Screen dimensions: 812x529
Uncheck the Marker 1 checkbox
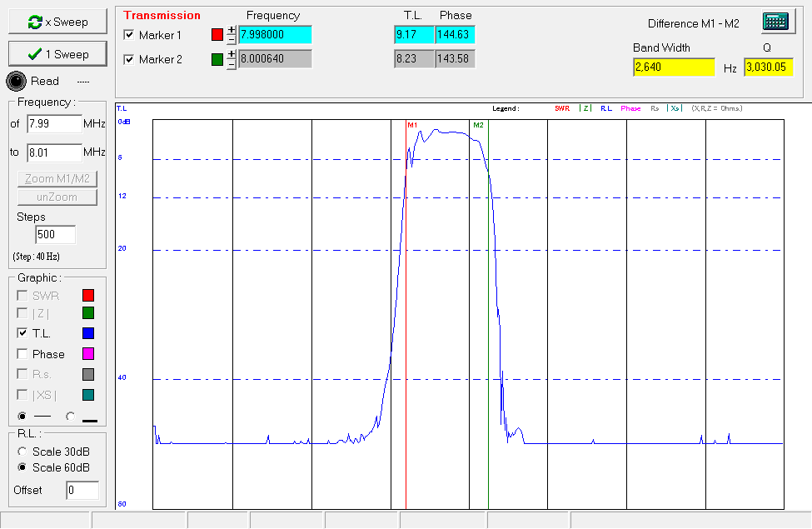[x=129, y=35]
